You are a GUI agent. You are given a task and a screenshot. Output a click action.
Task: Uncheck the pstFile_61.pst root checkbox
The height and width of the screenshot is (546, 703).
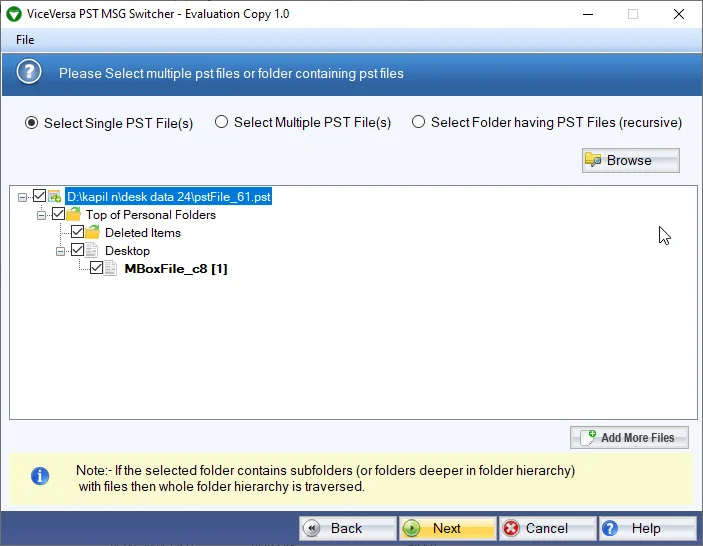click(39, 196)
